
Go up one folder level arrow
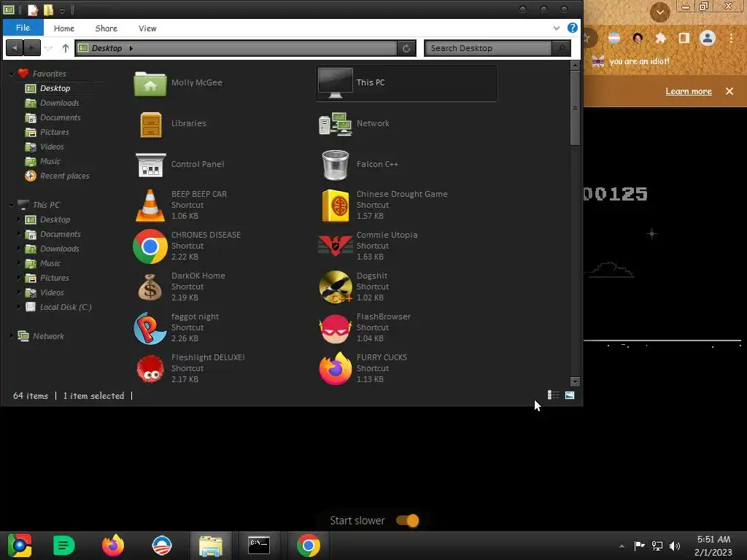pos(65,48)
